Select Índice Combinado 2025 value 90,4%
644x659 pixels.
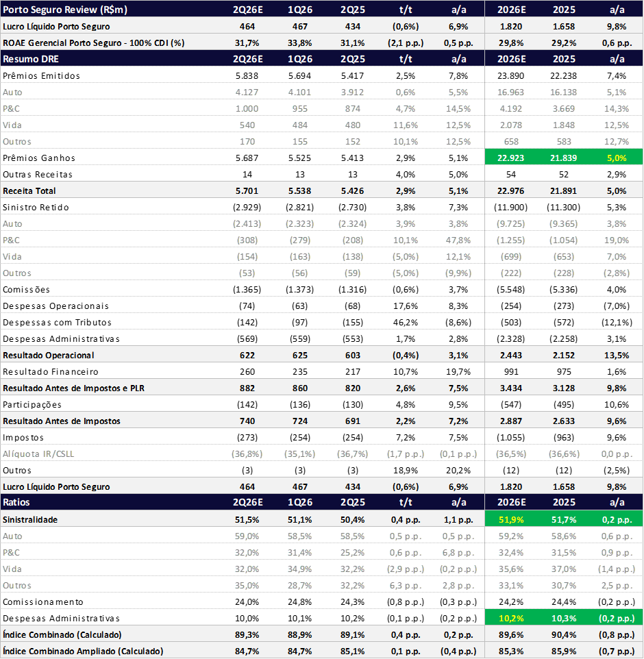coord(564,634)
